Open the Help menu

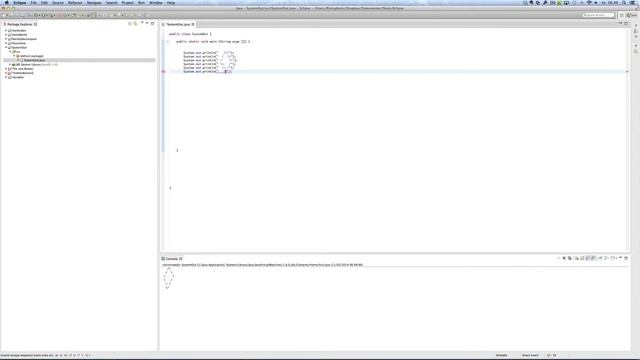(x=171, y=2)
